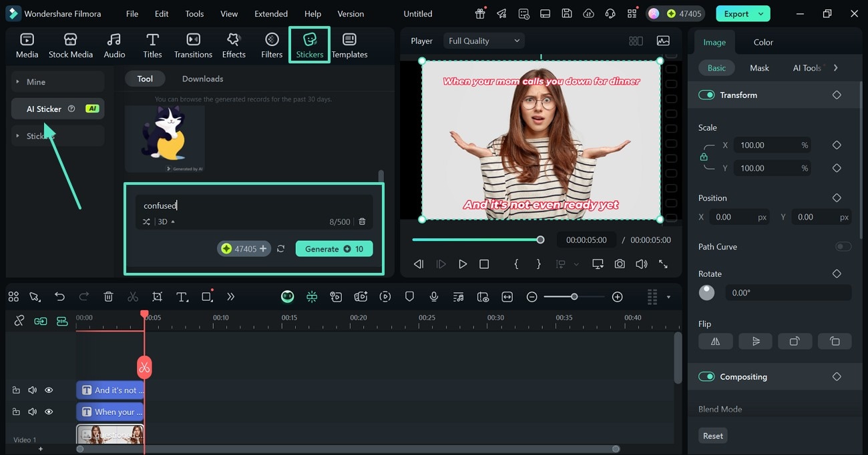Click the trash delete icon in timeline toolbar
The width and height of the screenshot is (868, 455).
coord(108,297)
